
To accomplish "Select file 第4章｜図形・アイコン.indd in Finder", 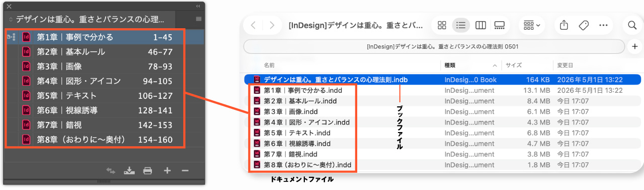I will coord(442,122).
